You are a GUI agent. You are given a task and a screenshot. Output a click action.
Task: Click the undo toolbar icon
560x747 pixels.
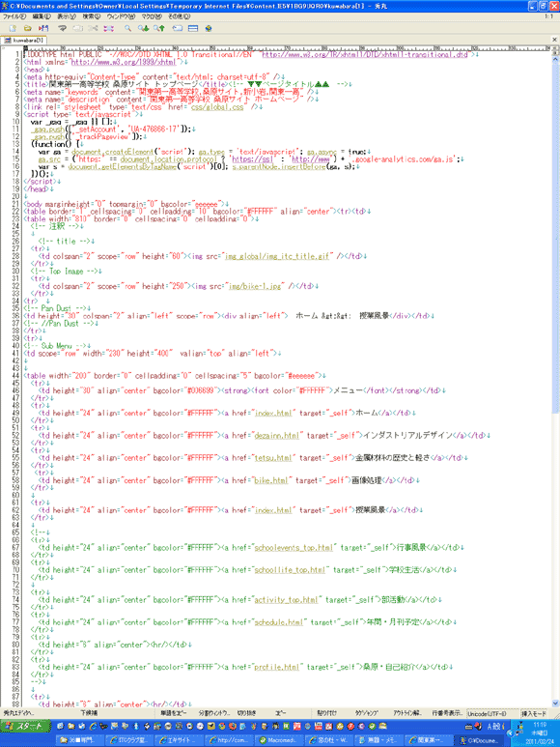pos(62,28)
